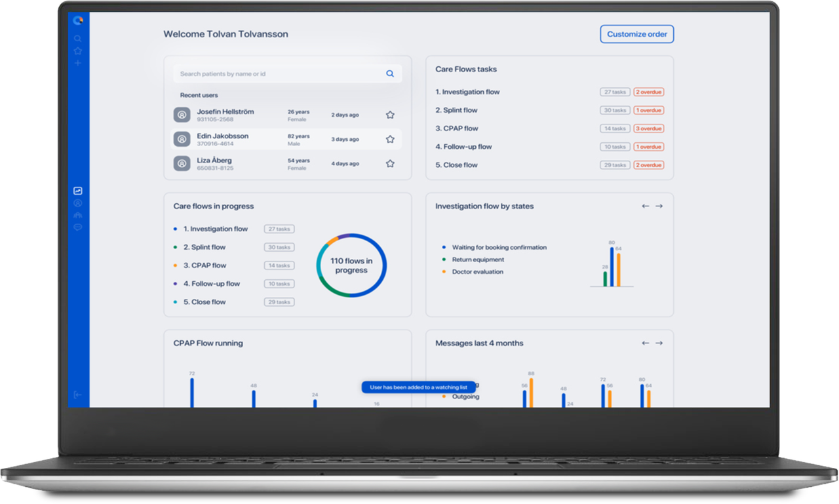Open the Splint flow row in Care Flows tasks

[457, 110]
